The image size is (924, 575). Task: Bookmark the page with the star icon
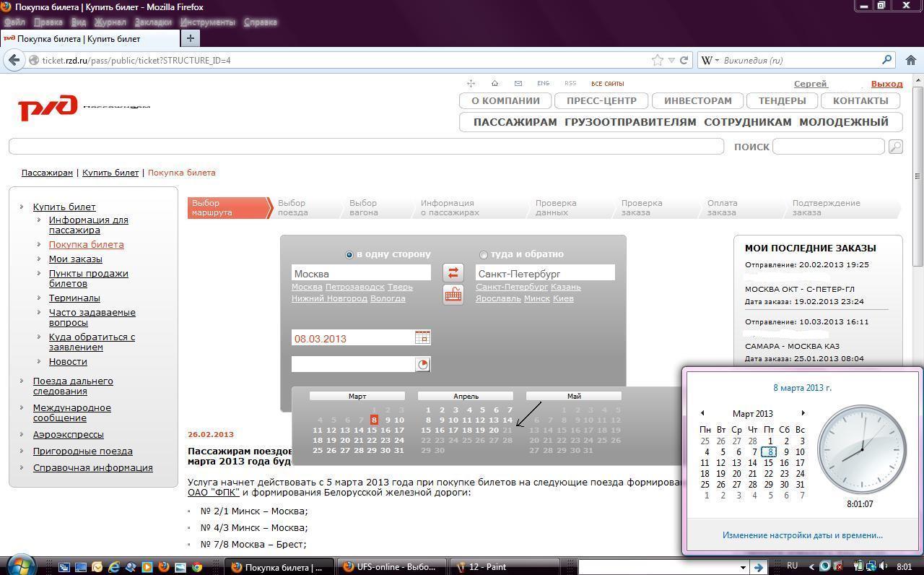(x=658, y=61)
